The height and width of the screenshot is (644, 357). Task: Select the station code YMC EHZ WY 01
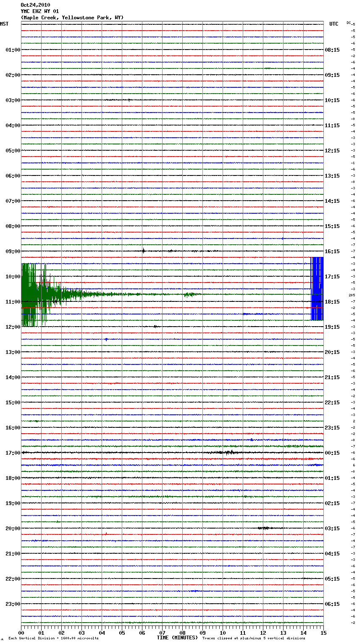(x=39, y=11)
